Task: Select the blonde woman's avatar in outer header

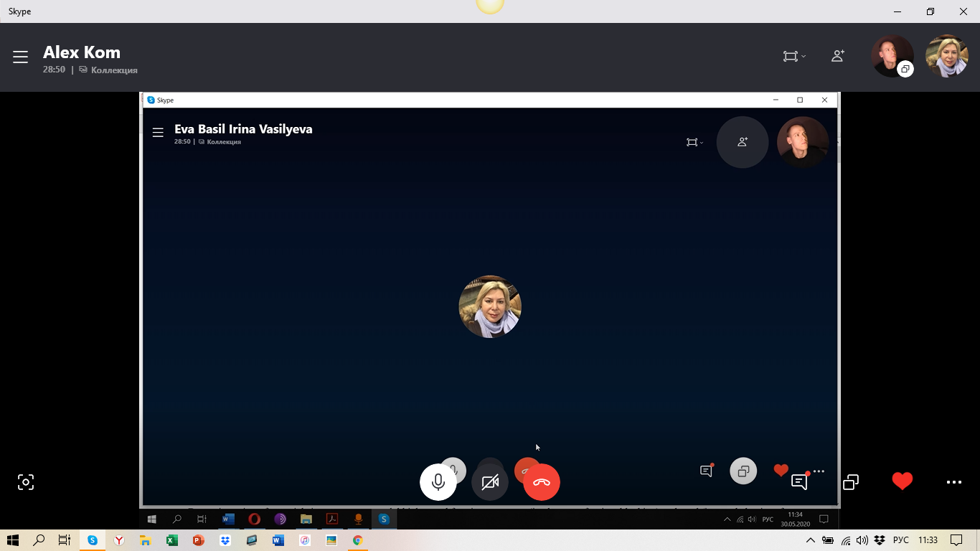Action: coord(947,56)
